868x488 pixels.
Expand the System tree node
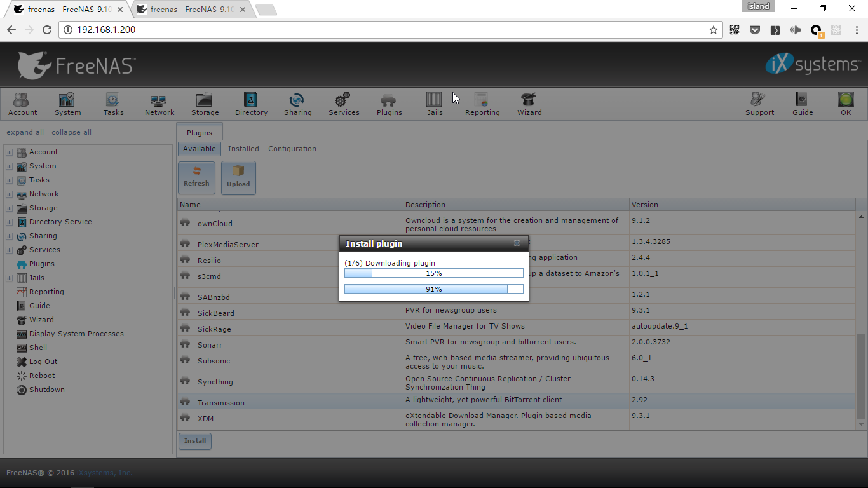[x=9, y=166]
